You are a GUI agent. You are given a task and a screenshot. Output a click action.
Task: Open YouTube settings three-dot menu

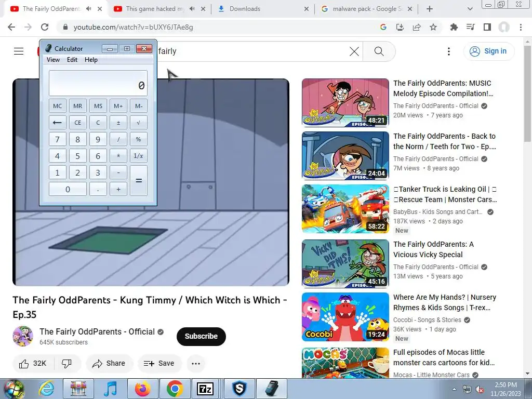point(448,51)
